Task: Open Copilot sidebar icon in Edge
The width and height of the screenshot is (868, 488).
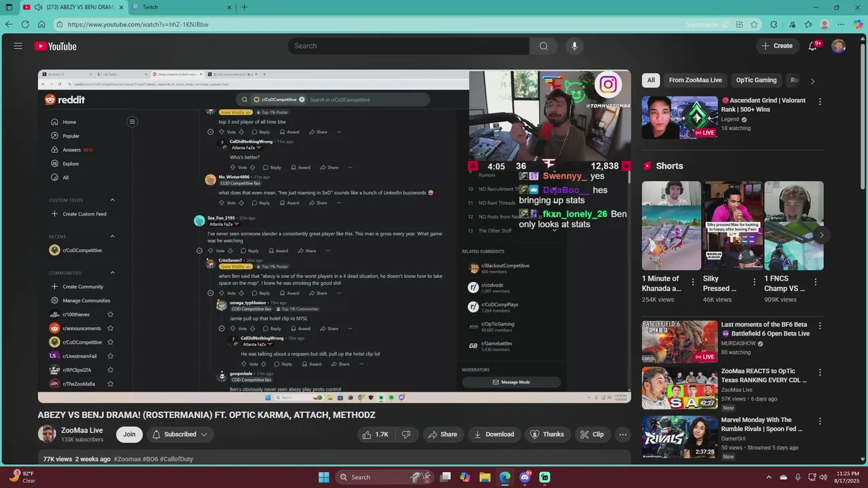Action: tap(858, 24)
